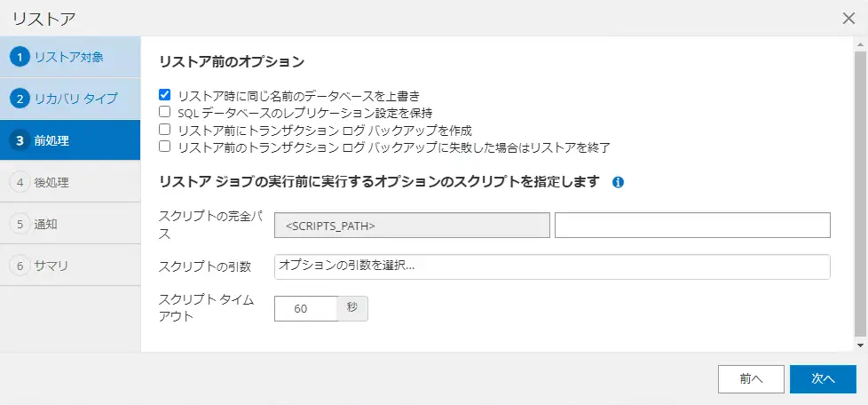Close the リストア dialog with X

point(848,19)
